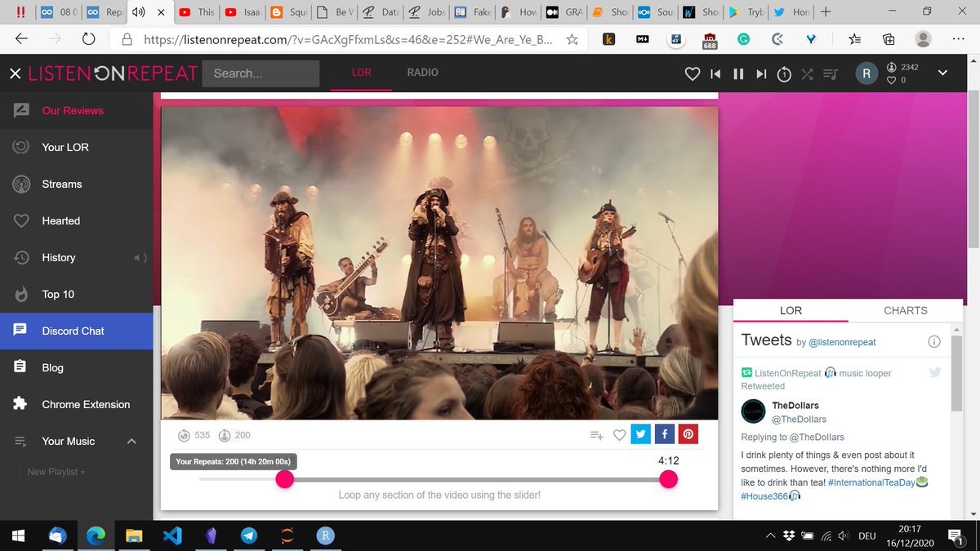This screenshot has height=551, width=980.
Task: Expand the chevron beside the repeat counter
Action: point(942,73)
